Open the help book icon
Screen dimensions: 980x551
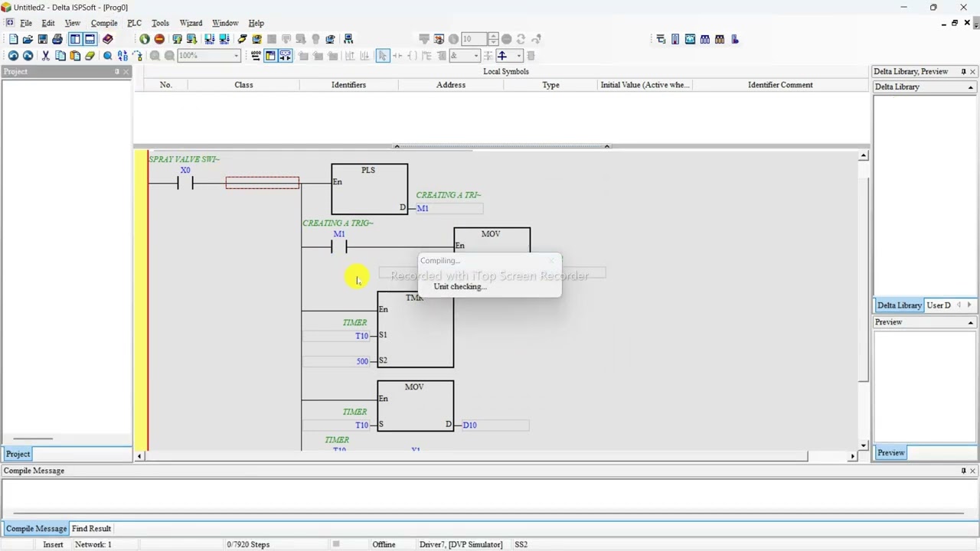[107, 39]
